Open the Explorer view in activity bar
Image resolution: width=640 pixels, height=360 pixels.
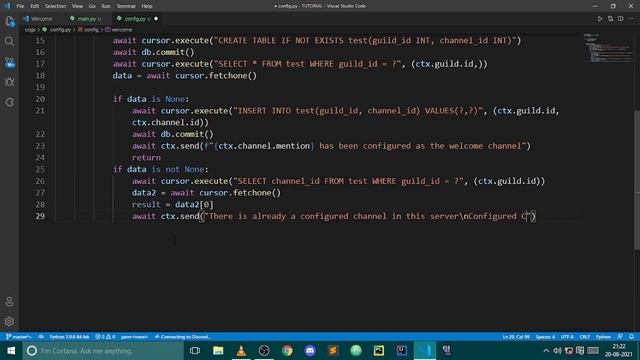[9, 21]
